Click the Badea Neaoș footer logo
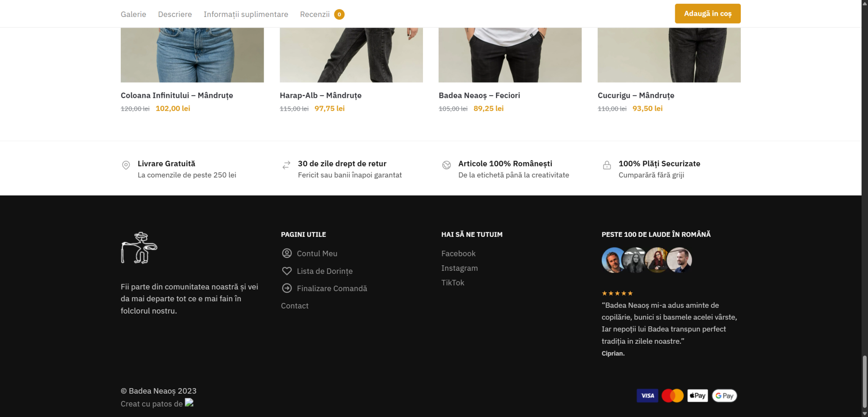 pyautogui.click(x=139, y=248)
